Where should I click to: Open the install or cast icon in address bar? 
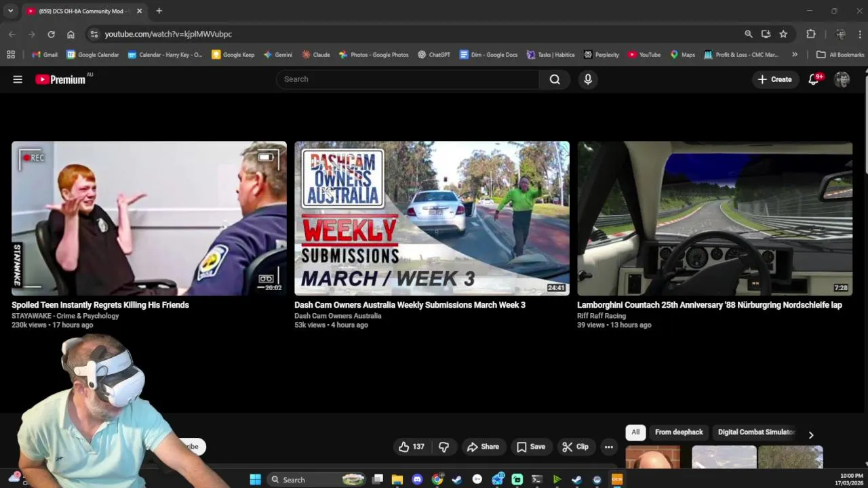point(766,34)
